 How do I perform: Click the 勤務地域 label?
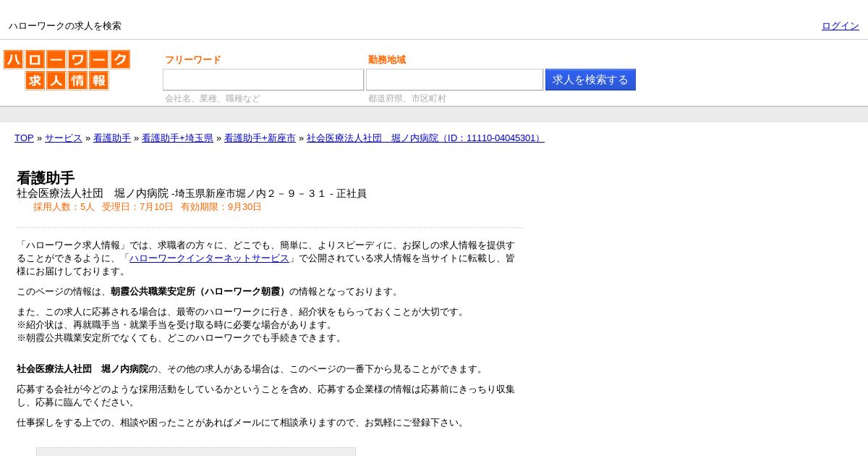coord(387,60)
